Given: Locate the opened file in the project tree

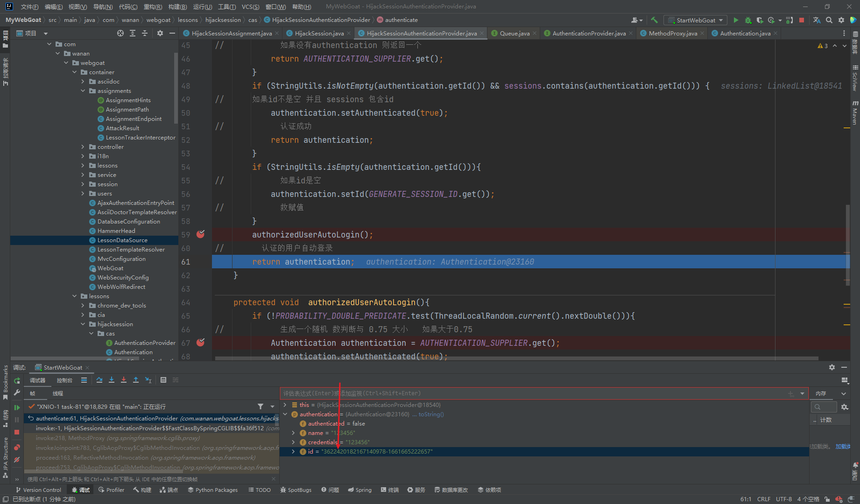Looking at the screenshot, I should pyautogui.click(x=120, y=33).
